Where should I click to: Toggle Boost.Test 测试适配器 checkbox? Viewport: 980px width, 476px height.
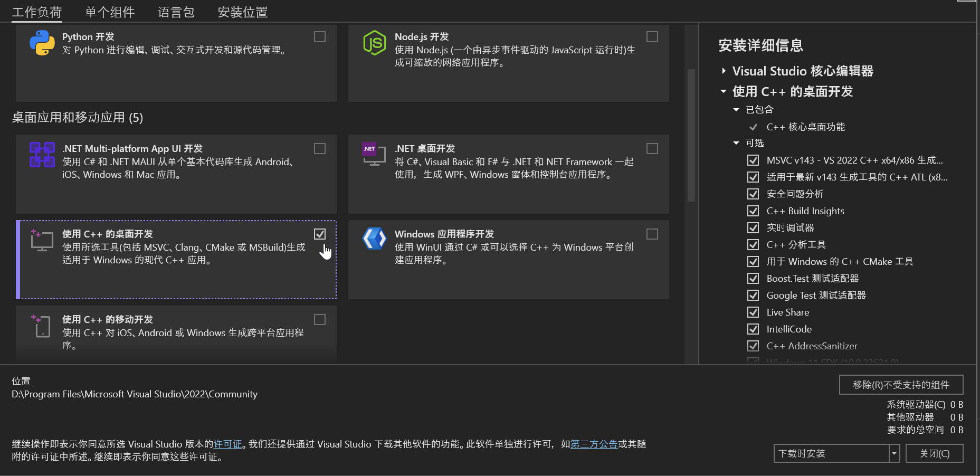pos(753,278)
